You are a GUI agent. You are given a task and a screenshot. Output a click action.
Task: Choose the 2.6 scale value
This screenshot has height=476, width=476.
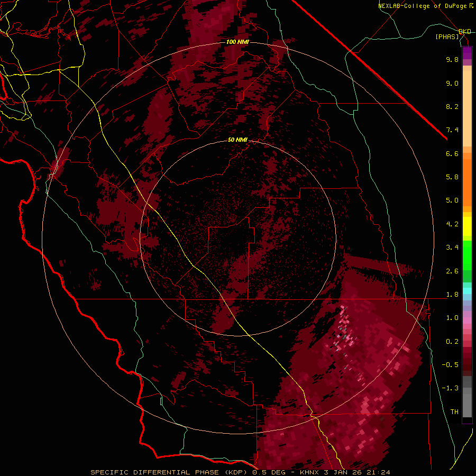coord(452,271)
